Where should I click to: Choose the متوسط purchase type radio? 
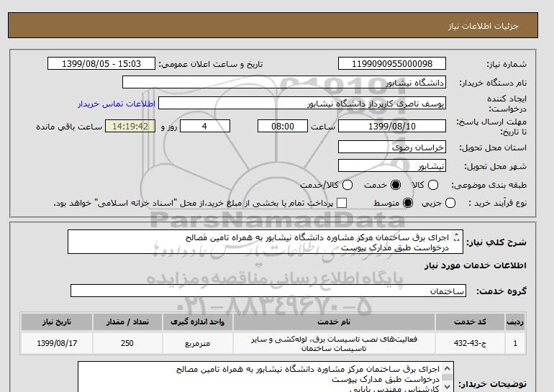(408, 203)
